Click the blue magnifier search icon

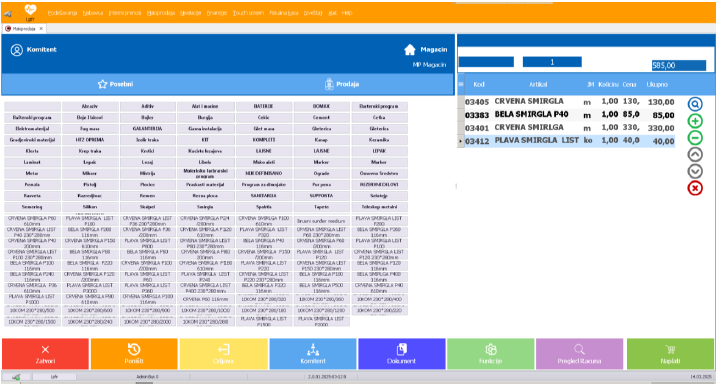click(695, 104)
